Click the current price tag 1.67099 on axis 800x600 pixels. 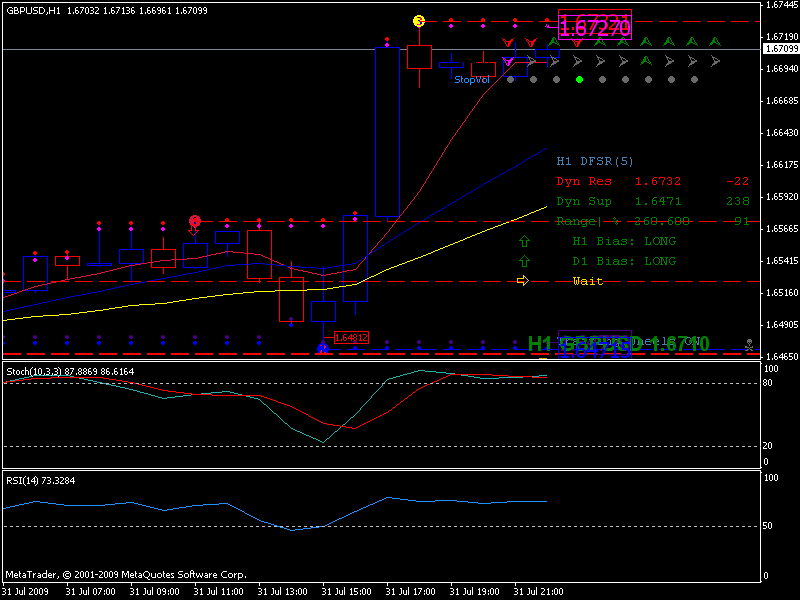pyautogui.click(x=781, y=49)
